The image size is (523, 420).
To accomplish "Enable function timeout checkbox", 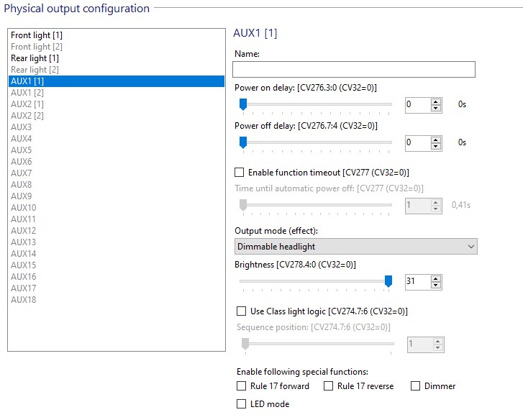I will [x=239, y=173].
